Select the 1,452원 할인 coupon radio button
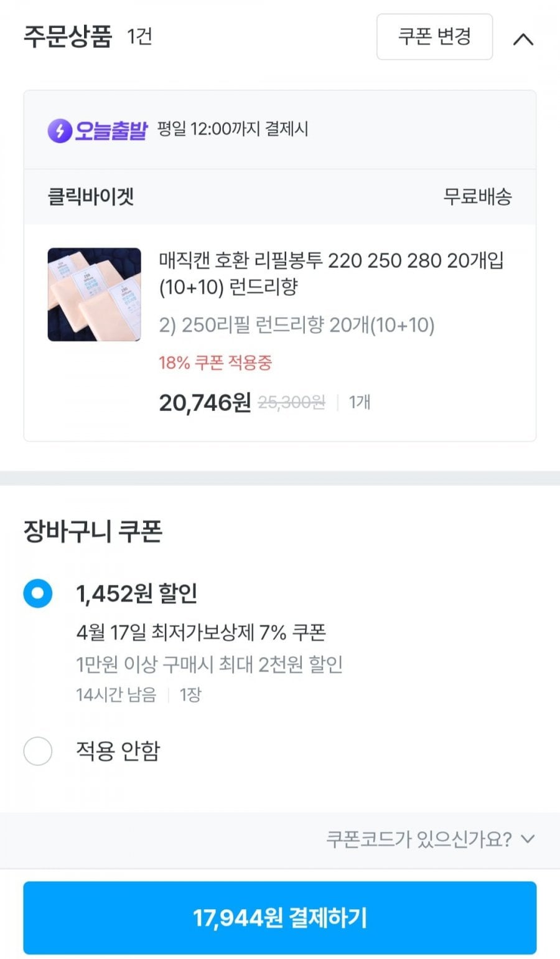 [x=38, y=593]
